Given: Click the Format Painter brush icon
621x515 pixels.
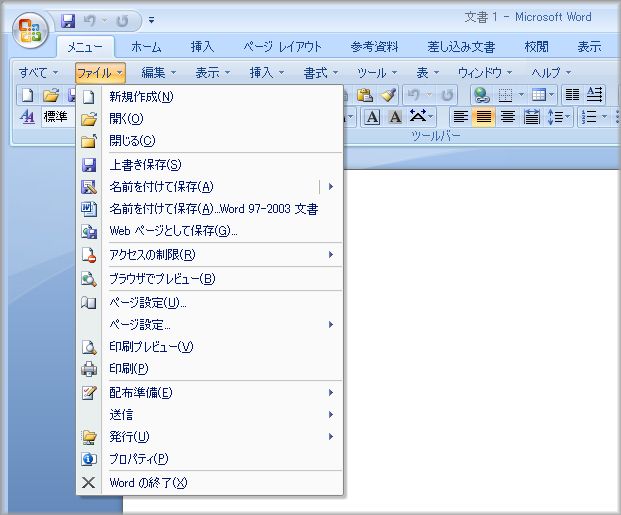Looking at the screenshot, I should 388,95.
